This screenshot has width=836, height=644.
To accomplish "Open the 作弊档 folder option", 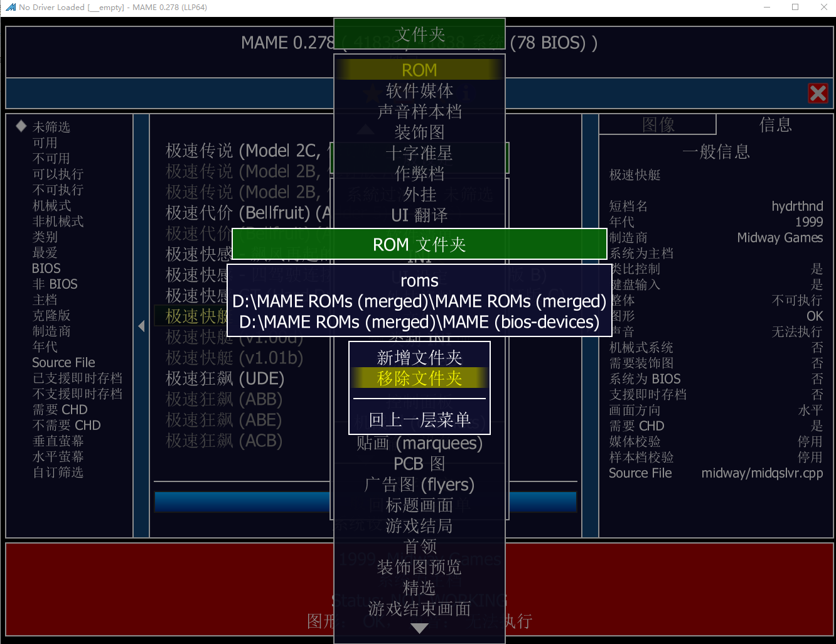I will [419, 173].
